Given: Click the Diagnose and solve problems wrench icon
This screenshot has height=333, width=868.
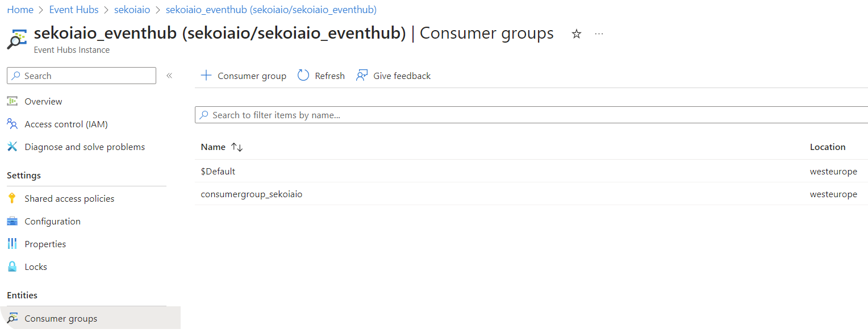Looking at the screenshot, I should [x=12, y=147].
